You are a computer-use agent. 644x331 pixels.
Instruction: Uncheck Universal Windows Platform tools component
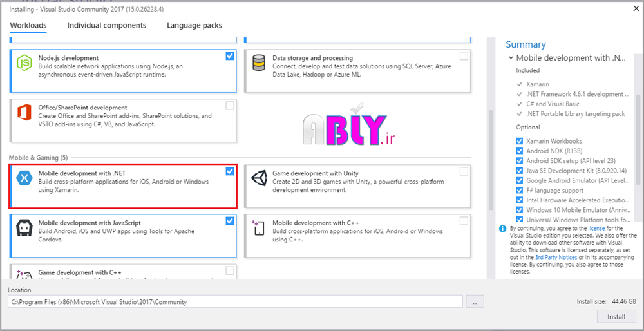pyautogui.click(x=520, y=220)
